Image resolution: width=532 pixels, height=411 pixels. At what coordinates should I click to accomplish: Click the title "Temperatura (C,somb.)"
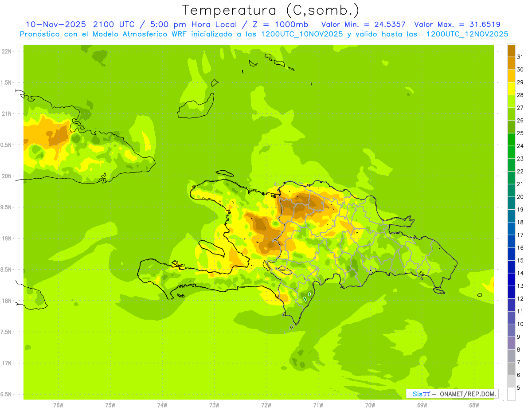(271, 10)
